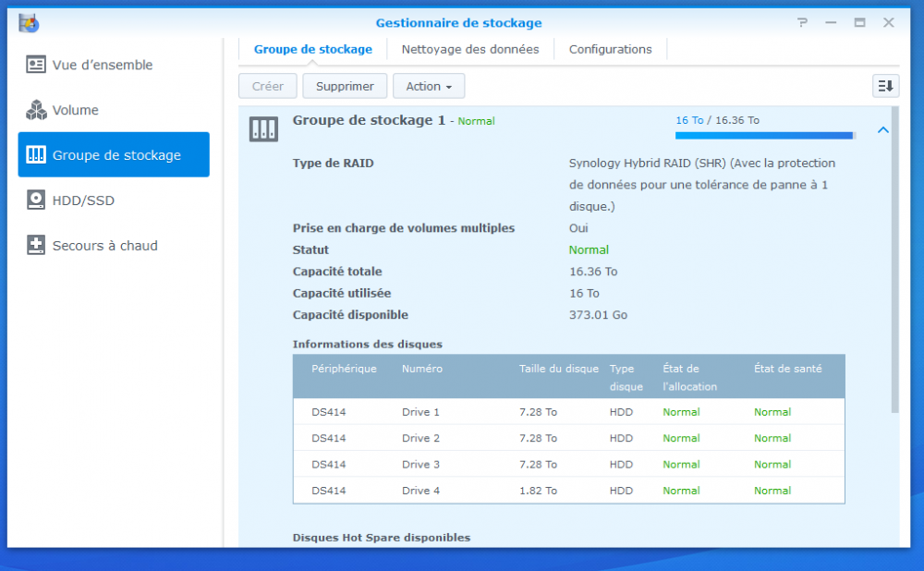
Task: Click the Créer button
Action: point(268,86)
